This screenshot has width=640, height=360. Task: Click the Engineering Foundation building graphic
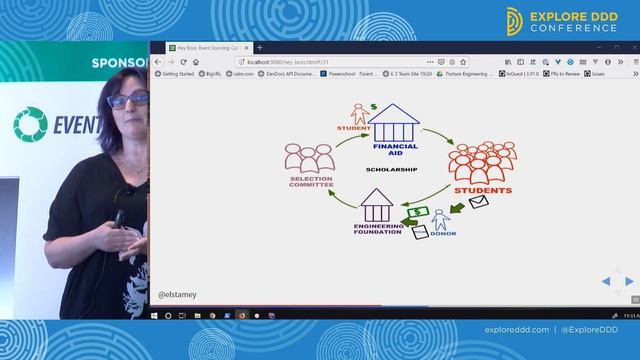coord(376,205)
